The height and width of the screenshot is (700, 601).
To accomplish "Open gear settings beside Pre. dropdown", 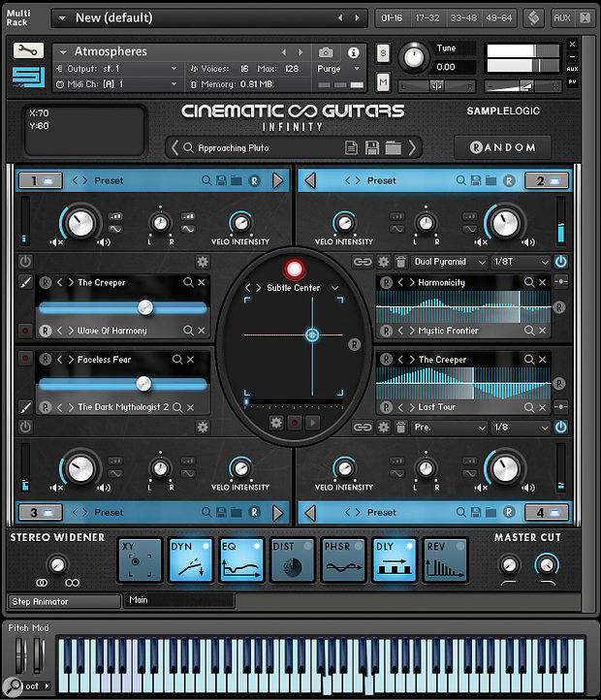I will pos(384,428).
